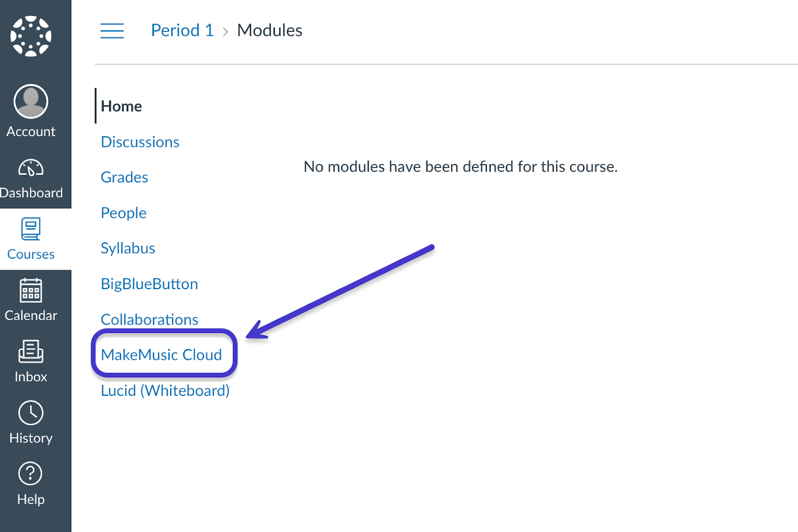Click the Canvas logo at top left
The width and height of the screenshot is (798, 532).
point(30,35)
